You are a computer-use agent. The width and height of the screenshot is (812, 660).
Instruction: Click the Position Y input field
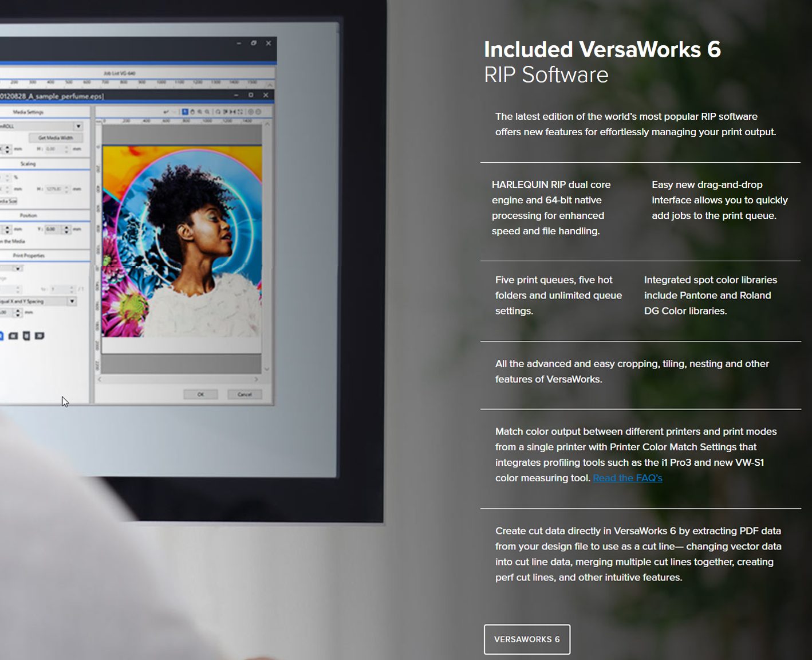point(53,229)
